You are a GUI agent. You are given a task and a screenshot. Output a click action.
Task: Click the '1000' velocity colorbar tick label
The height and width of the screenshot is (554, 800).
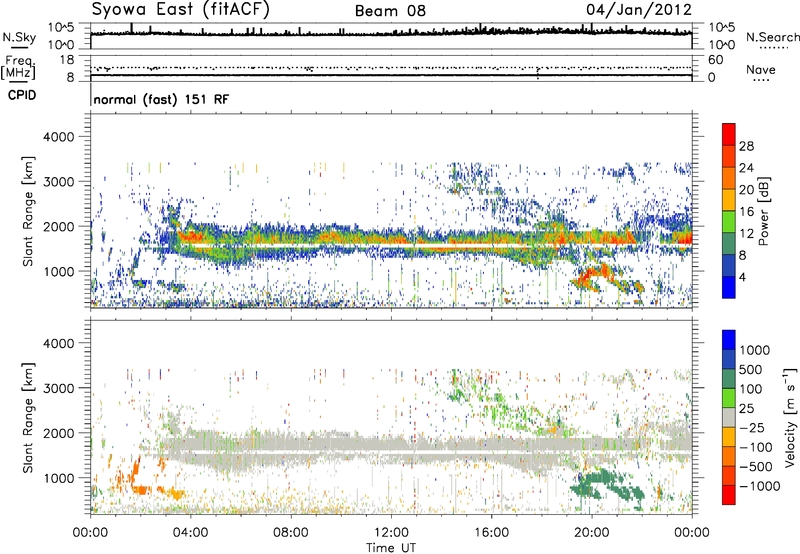point(755,350)
